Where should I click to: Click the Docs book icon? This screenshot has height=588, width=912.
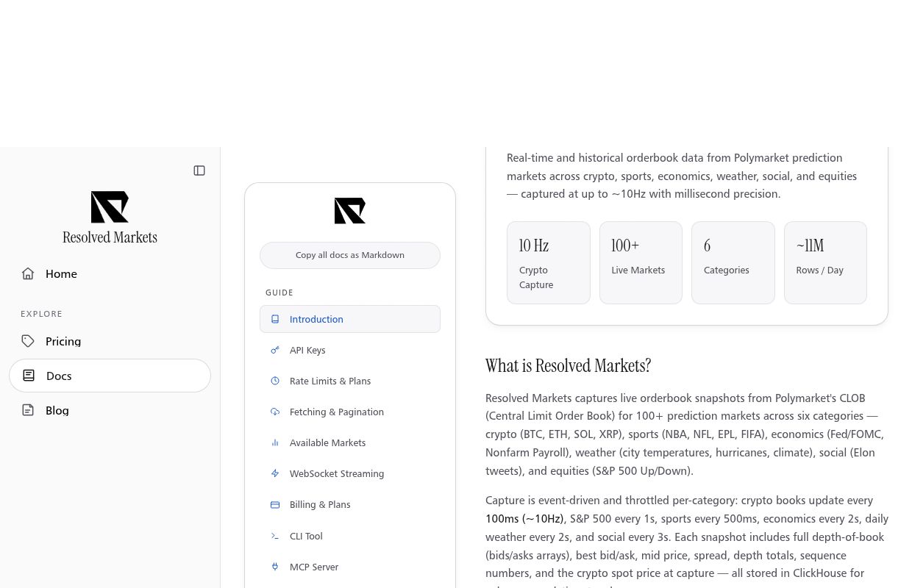(29, 376)
